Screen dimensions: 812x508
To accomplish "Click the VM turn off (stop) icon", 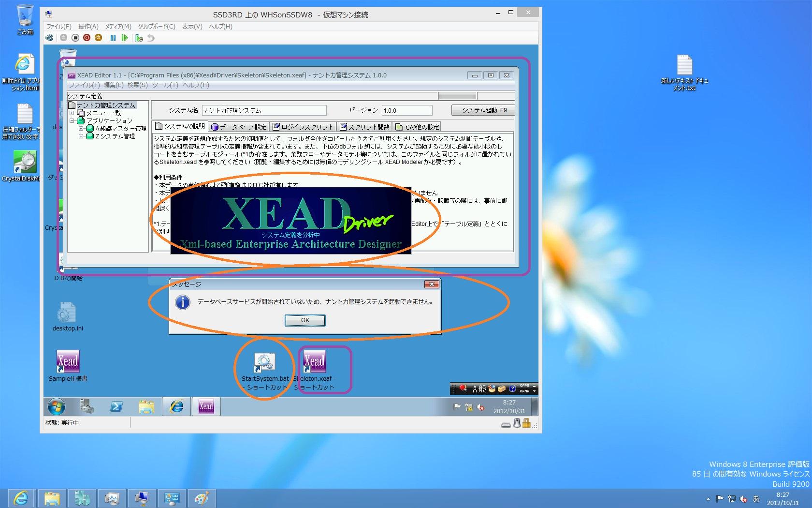I will (75, 38).
